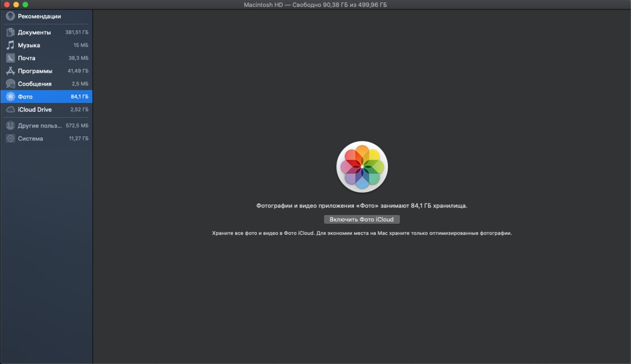
Task: Select Система row label
Action: [x=31, y=138]
